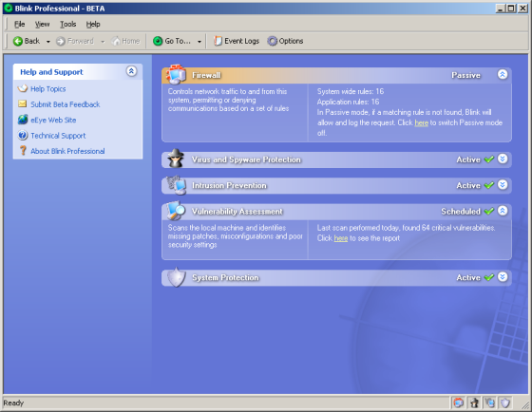
Task: Click the shield icon in status bar
Action: pyautogui.click(x=505, y=403)
